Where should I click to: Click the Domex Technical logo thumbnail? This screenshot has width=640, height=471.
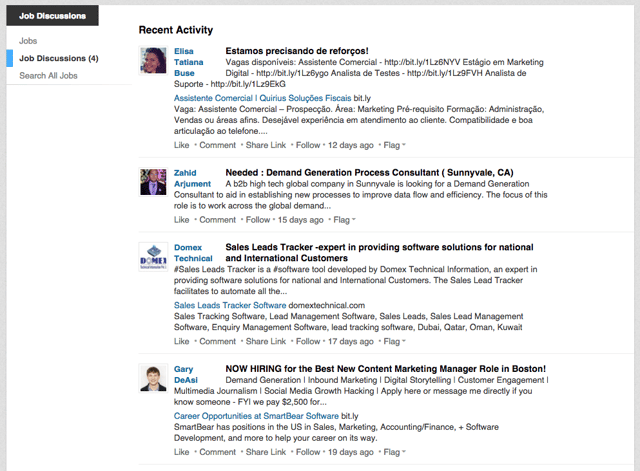click(153, 257)
